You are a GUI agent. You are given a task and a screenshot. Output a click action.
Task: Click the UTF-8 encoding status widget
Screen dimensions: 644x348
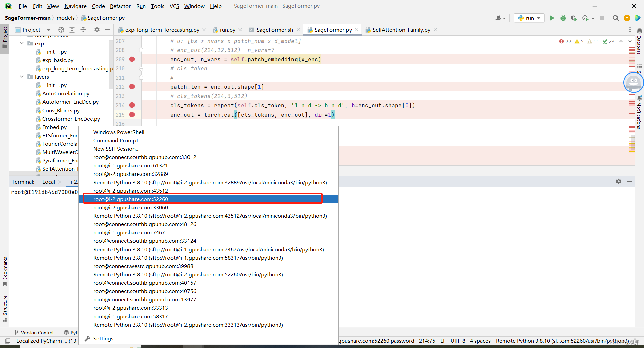[x=458, y=341]
